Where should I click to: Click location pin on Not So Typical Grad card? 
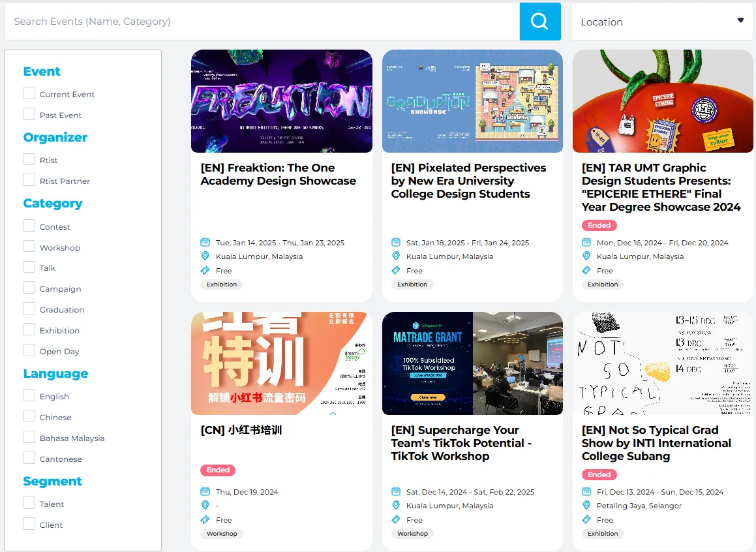[586, 505]
